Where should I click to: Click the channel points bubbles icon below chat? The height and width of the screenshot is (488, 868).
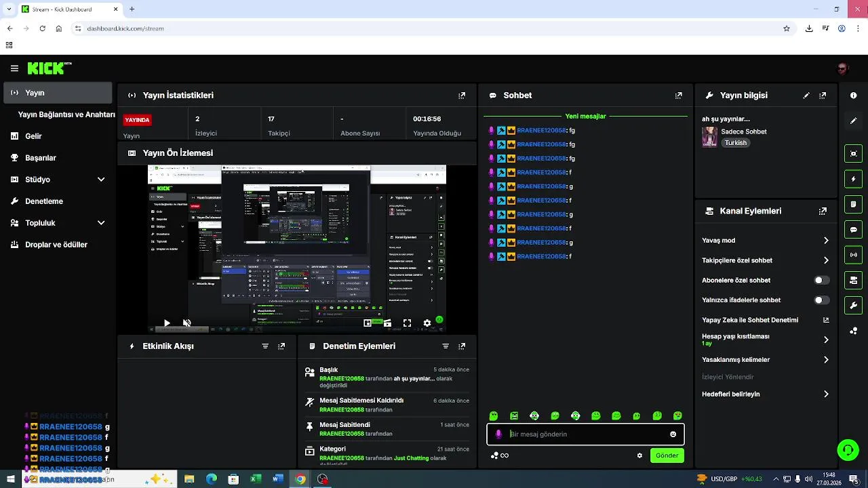pyautogui.click(x=495, y=455)
